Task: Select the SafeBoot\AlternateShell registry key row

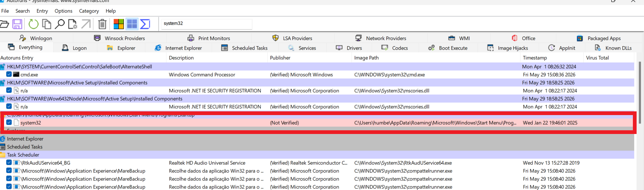Action: pos(317,66)
